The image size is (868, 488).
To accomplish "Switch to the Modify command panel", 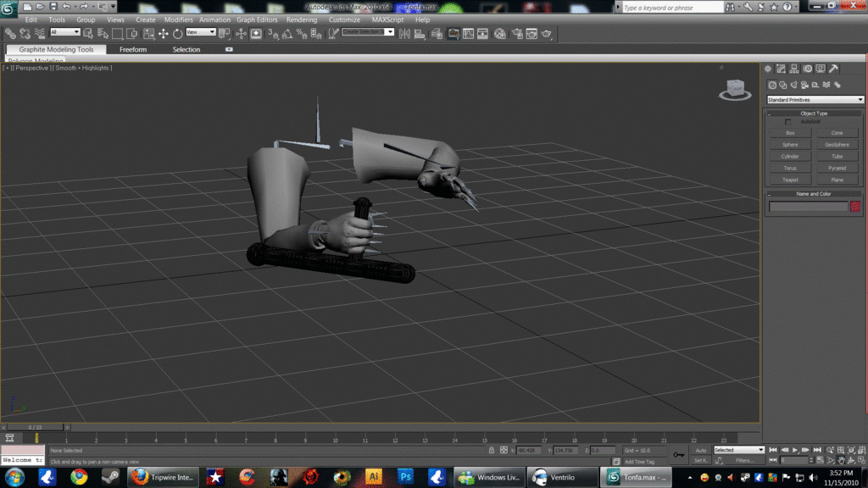I will point(781,69).
